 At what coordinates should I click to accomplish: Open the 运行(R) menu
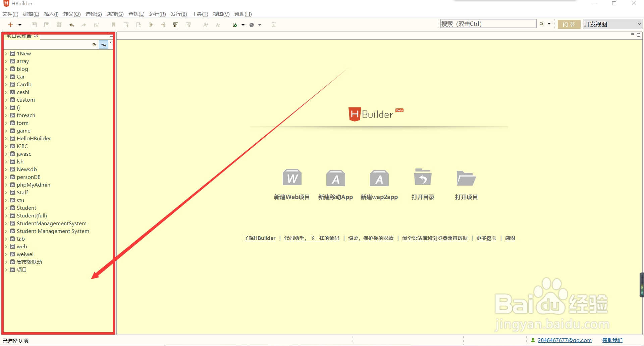(157, 14)
